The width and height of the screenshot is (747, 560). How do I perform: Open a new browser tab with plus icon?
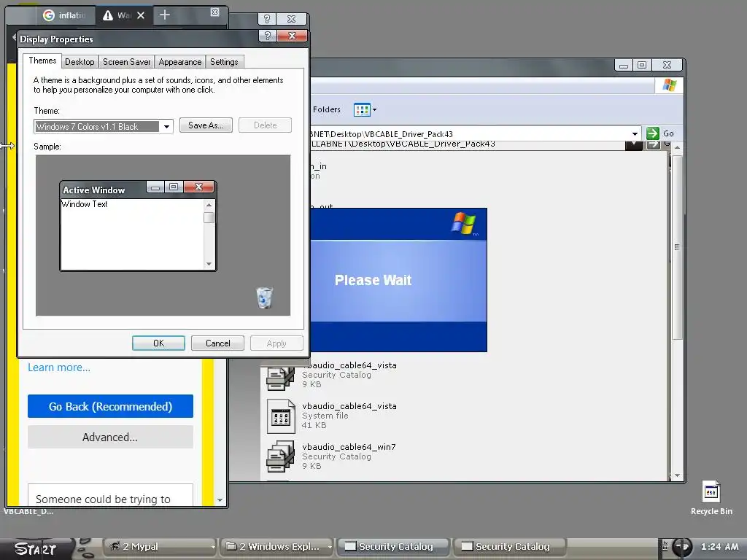(165, 15)
